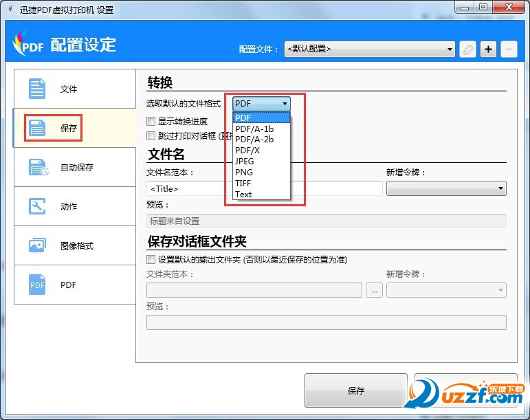Click the 保存 save icon in sidebar

tap(37, 128)
